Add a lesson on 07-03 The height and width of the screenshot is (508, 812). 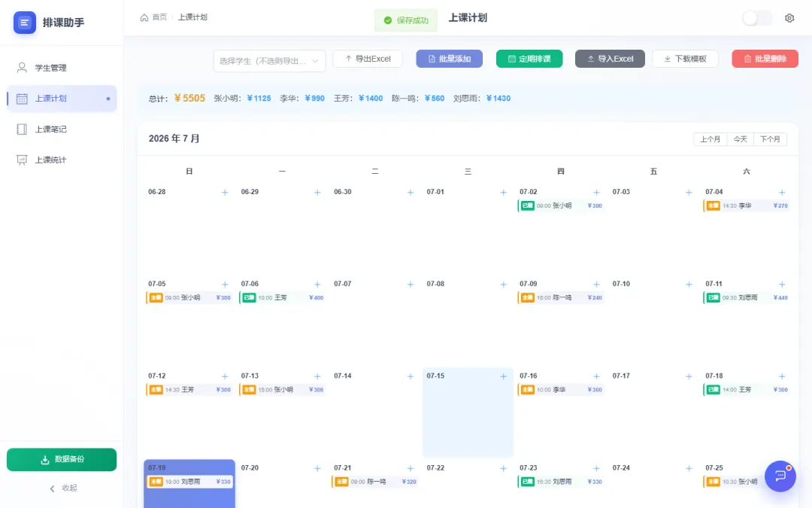(689, 193)
